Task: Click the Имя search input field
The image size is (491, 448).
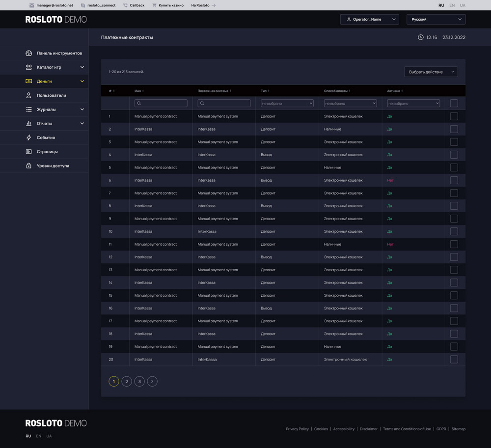Action: (161, 103)
